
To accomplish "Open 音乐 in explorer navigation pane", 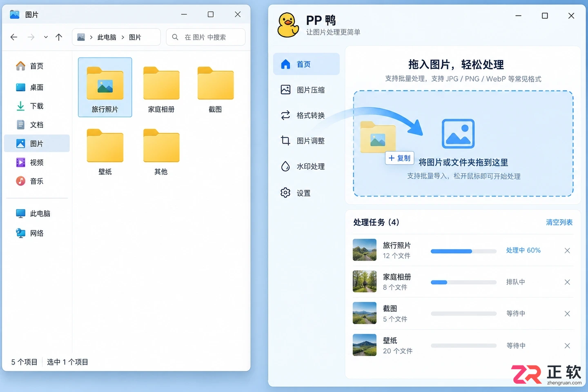I will [x=37, y=181].
